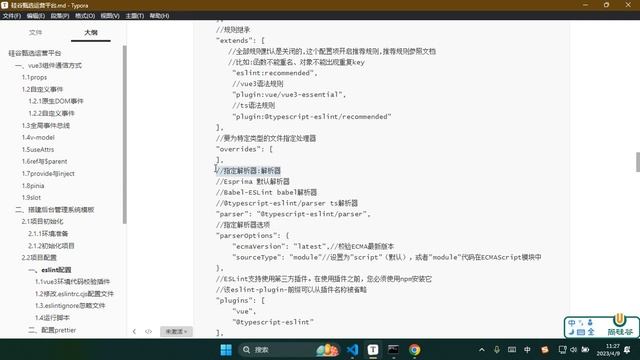Collapse sidebar with the left chevron icon
The width and height of the screenshot is (640, 360).
(x=134, y=331)
